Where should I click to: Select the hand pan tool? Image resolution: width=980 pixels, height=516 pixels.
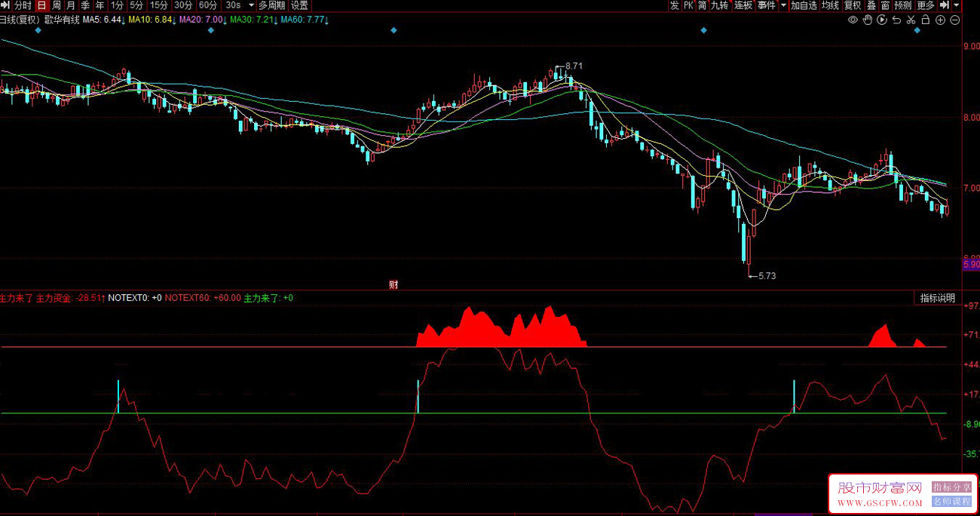point(867,20)
